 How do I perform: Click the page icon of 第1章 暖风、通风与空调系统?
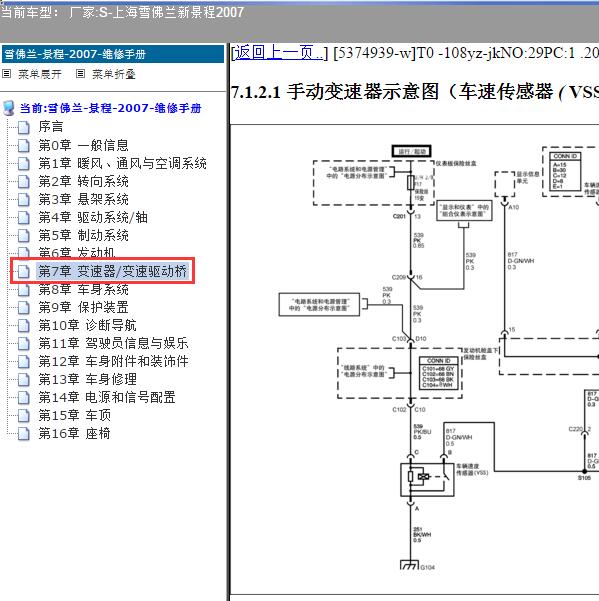pos(24,164)
